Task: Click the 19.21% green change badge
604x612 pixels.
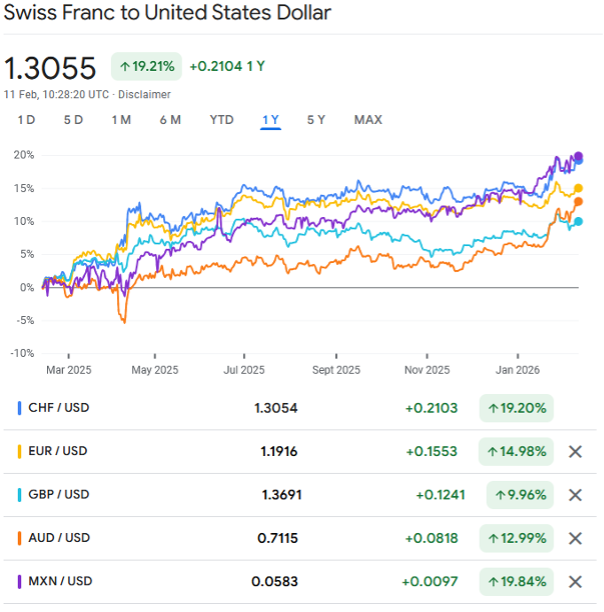Action: tap(146, 66)
